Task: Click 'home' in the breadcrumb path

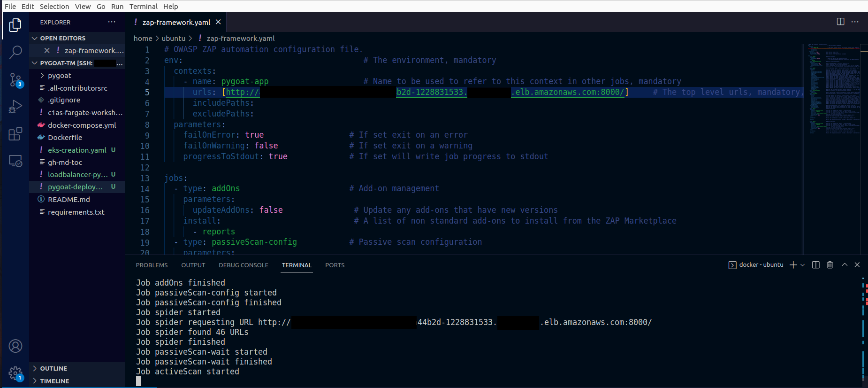Action: click(143, 39)
